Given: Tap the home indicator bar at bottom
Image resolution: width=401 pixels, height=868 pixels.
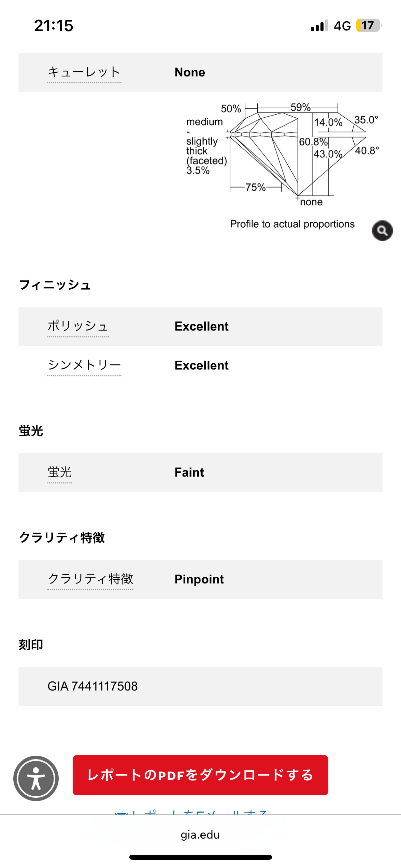Looking at the screenshot, I should (200, 857).
